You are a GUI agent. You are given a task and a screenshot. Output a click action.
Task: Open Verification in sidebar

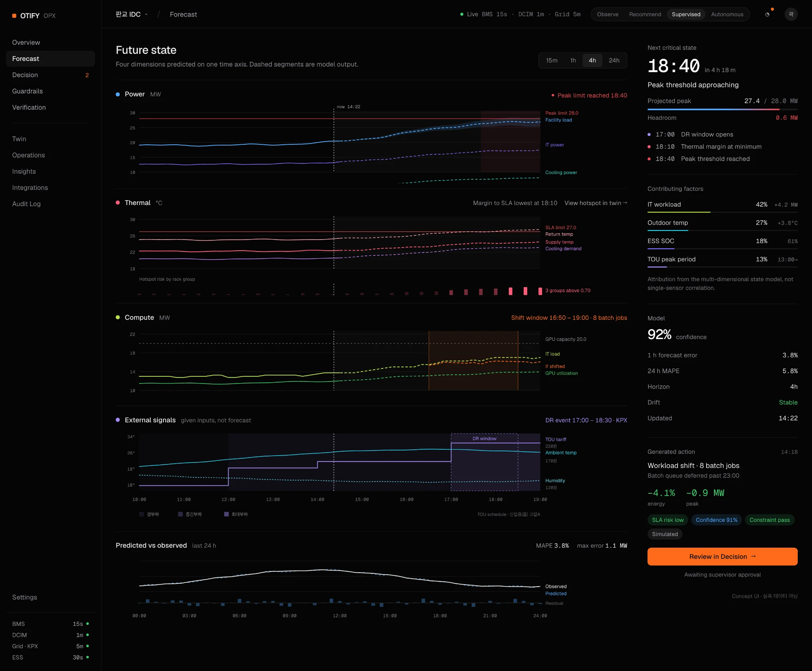pos(50,107)
